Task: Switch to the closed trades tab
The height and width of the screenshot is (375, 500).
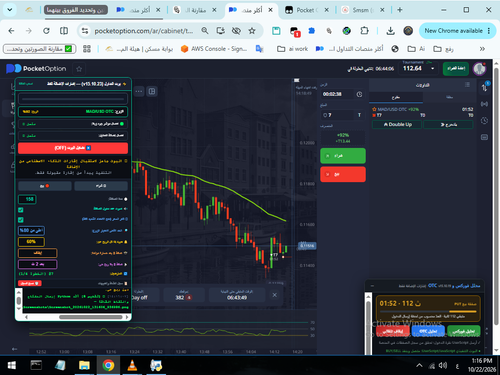Action: point(449,97)
